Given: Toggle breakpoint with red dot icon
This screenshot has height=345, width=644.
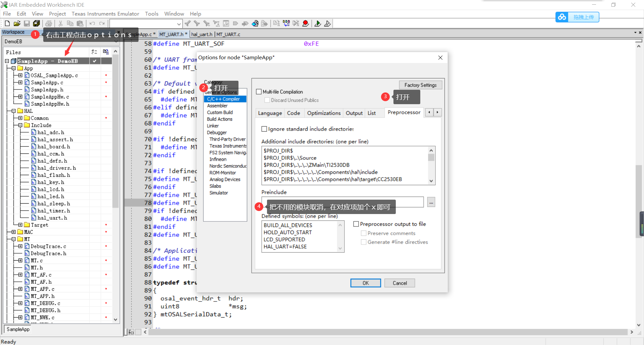Looking at the screenshot, I should (305, 23).
